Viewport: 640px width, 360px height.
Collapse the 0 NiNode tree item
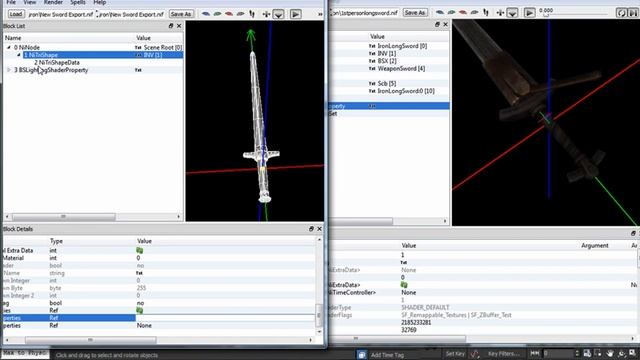click(x=9, y=47)
